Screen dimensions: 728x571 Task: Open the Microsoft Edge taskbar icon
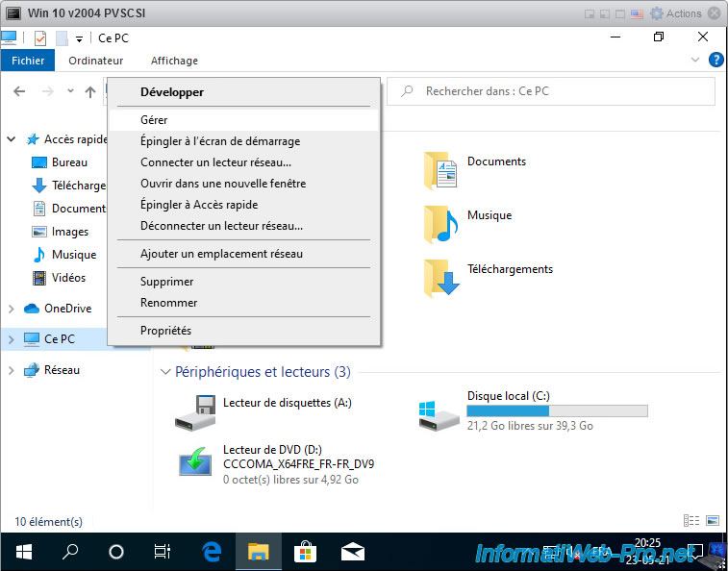212,552
